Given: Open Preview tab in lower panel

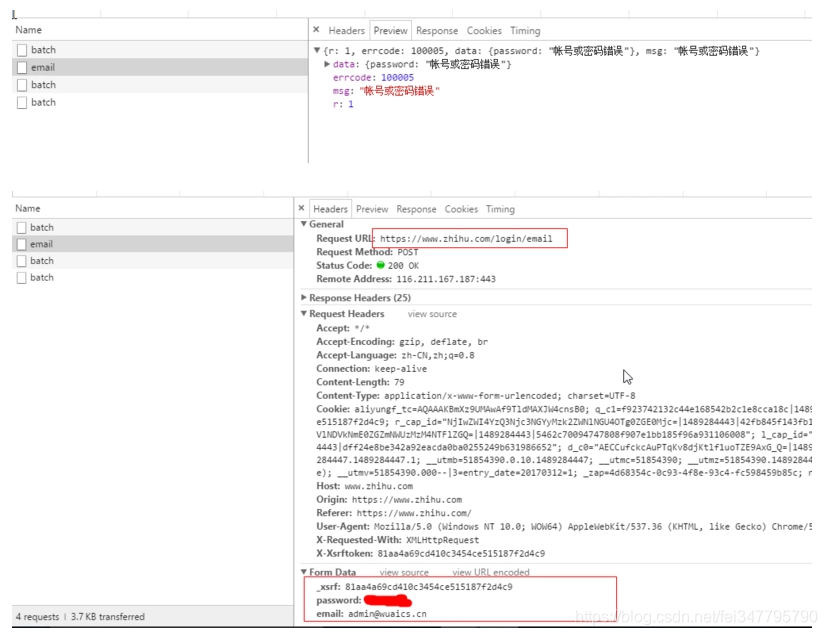Looking at the screenshot, I should pos(372,209).
